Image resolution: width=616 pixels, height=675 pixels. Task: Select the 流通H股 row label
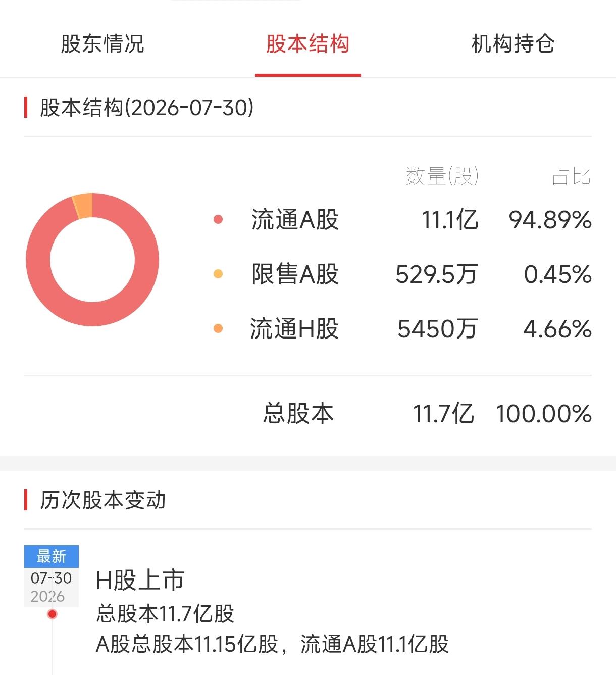tap(294, 329)
